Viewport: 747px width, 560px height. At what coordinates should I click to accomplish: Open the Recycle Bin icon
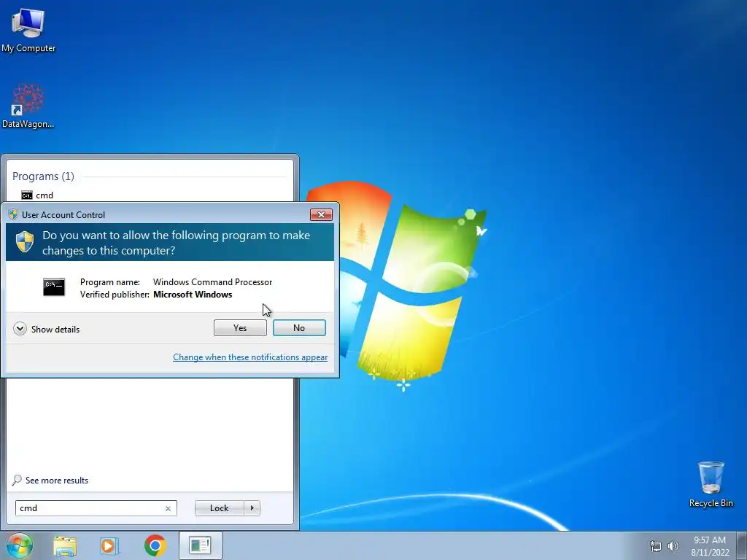711,484
